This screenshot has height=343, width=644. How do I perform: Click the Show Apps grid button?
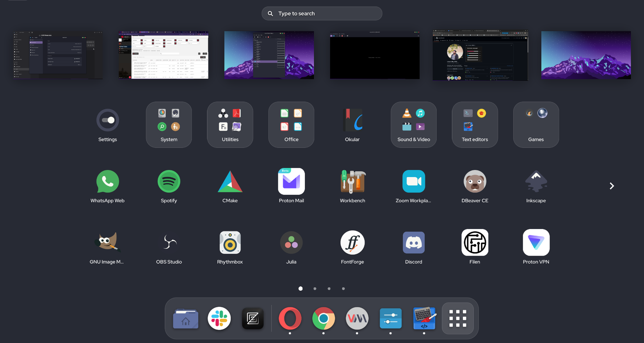coord(458,318)
